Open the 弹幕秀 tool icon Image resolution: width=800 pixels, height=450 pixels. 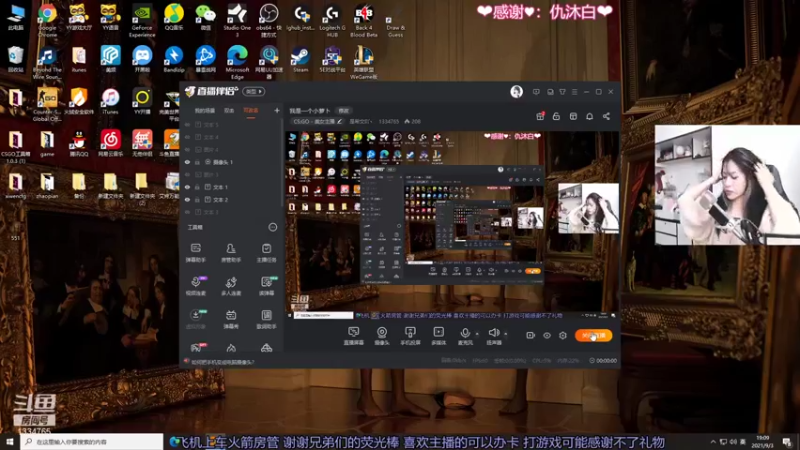231,319
